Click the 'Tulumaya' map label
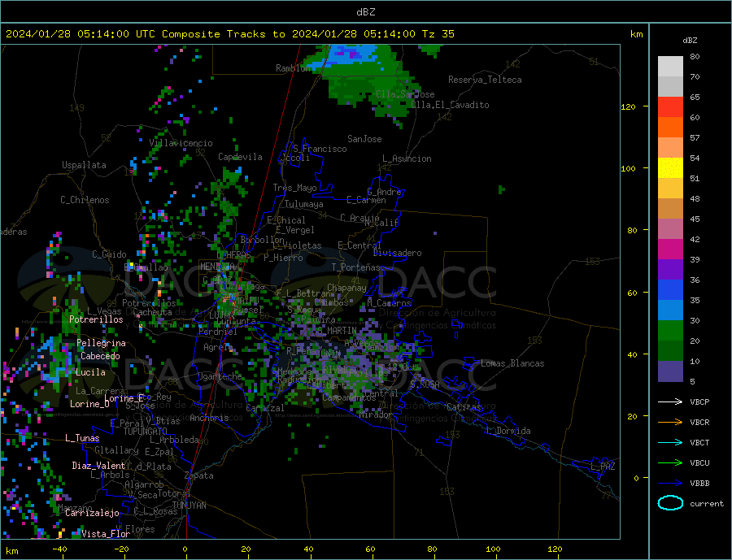Viewport: 732px width, 560px height. pyautogui.click(x=303, y=204)
